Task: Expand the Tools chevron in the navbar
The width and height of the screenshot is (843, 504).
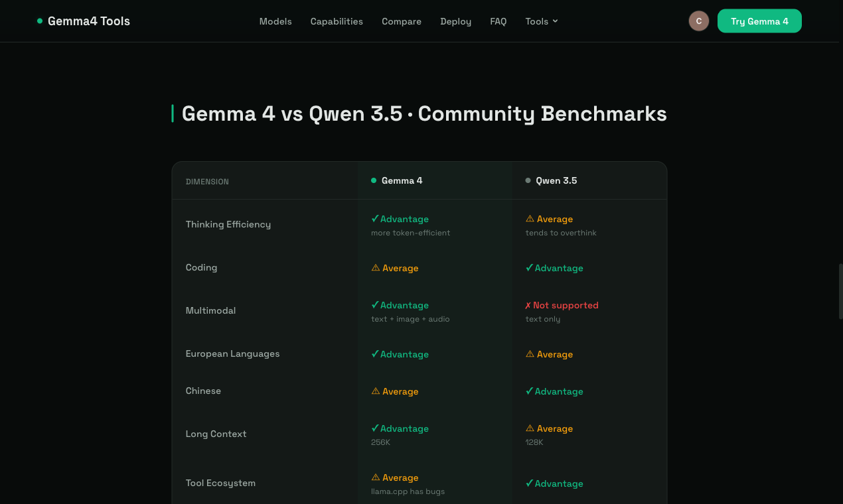Action: coord(555,21)
